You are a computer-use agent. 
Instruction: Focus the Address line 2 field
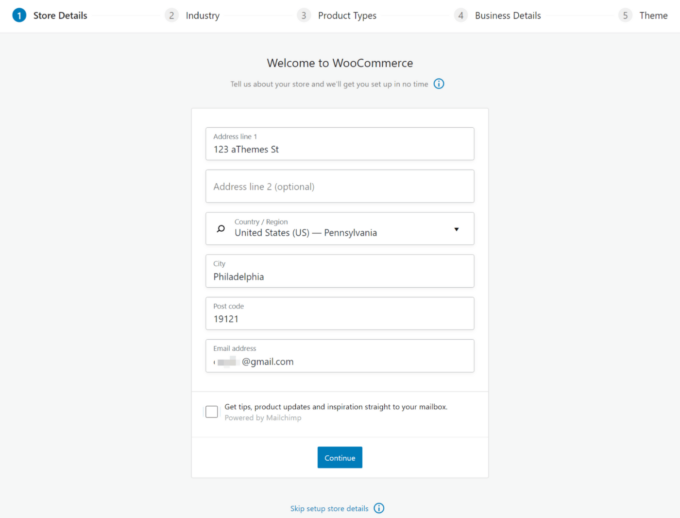(340, 187)
